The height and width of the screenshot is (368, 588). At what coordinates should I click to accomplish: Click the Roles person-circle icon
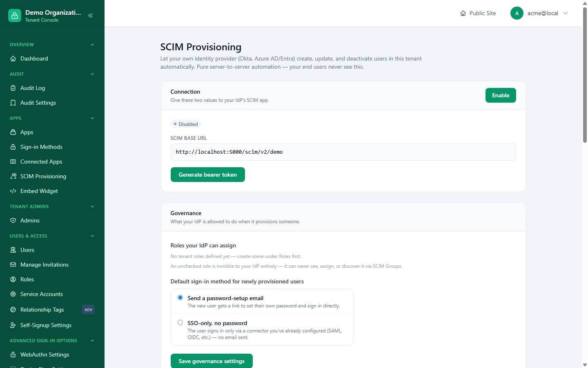[x=13, y=279]
